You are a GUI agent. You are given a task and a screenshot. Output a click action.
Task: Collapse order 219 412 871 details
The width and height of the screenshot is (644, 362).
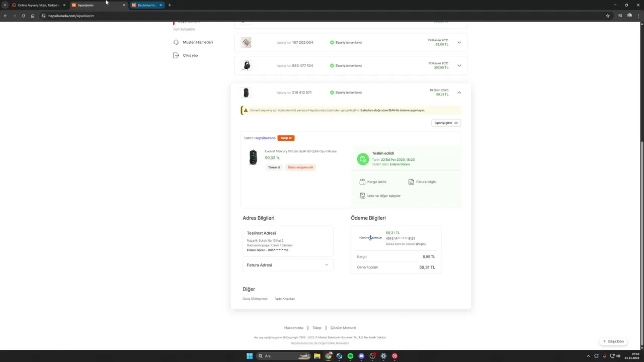click(x=459, y=93)
